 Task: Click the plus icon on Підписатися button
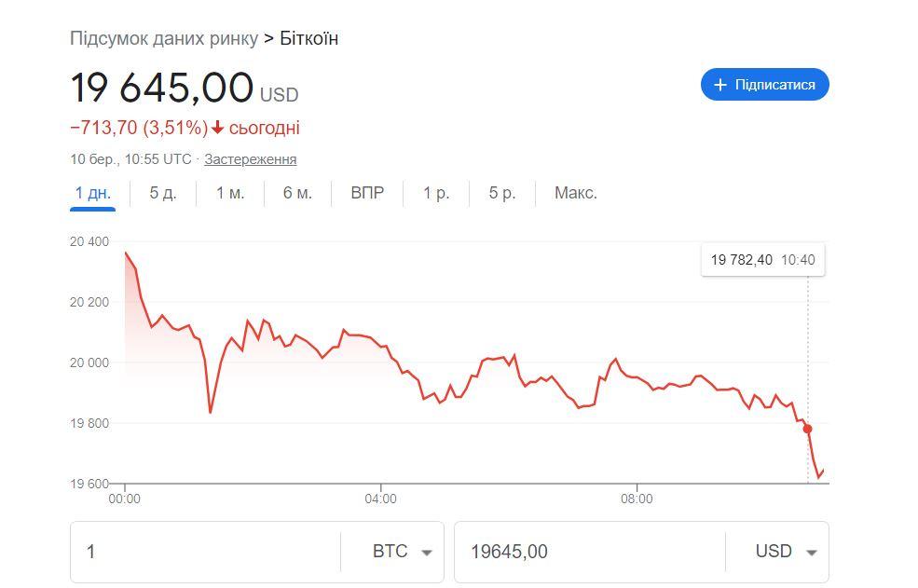point(719,85)
